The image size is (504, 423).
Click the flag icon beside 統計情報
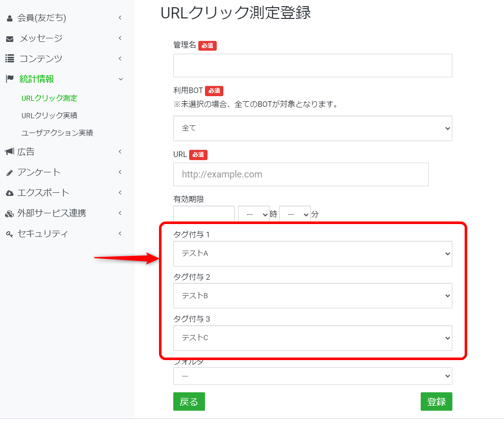pyautogui.click(x=9, y=79)
